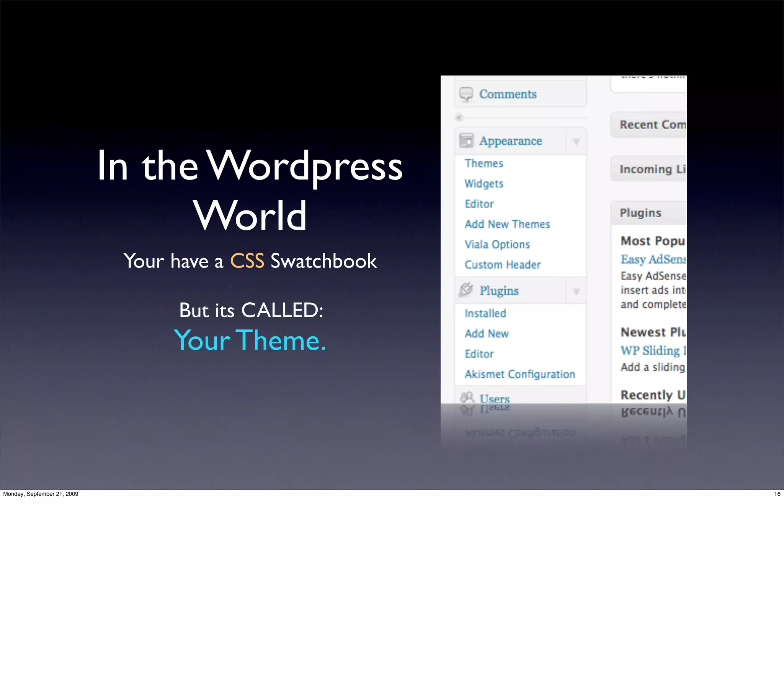Open Editor under Appearance

pyautogui.click(x=479, y=204)
